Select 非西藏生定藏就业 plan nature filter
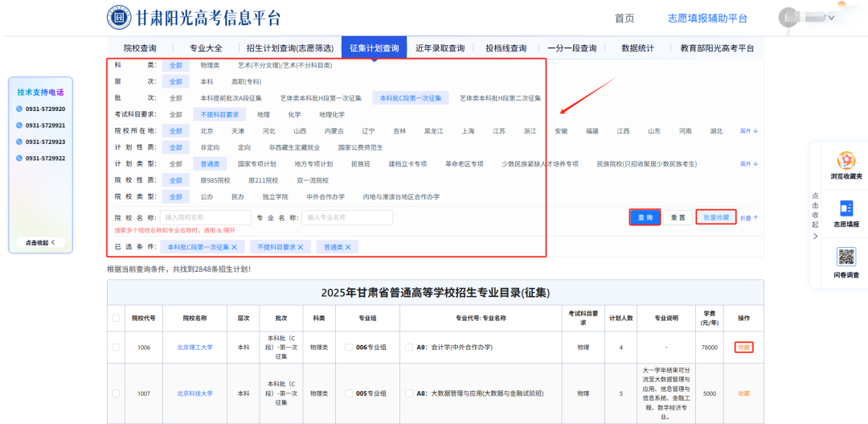 (x=294, y=148)
